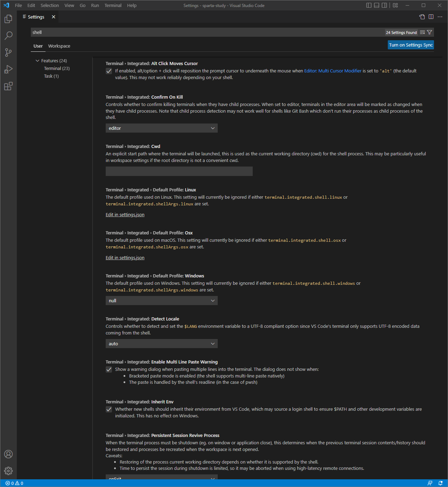
Task: Open the Selection menu
Action: (50, 5)
